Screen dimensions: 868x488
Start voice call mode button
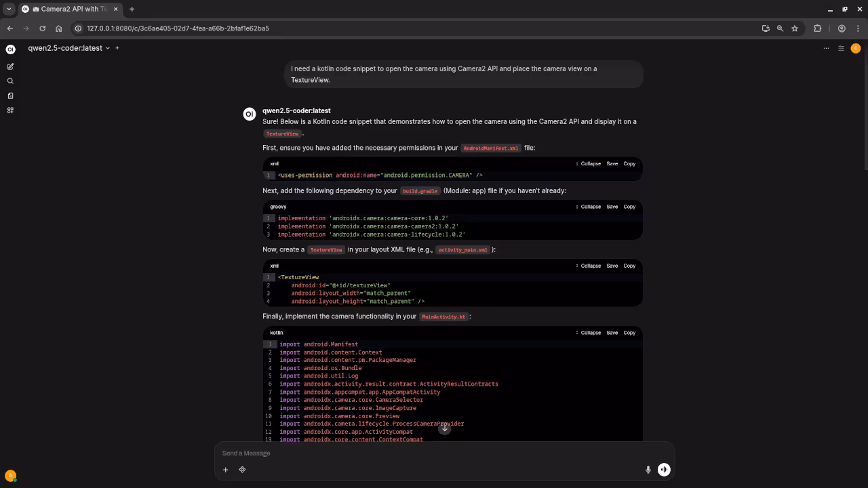coord(664,470)
